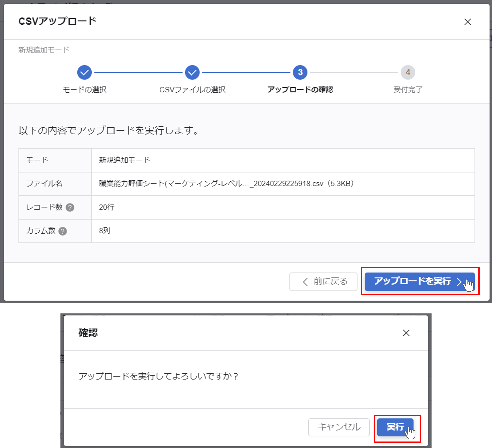
Task: Select step 3 circle for アップロードの確認
Action: [300, 72]
